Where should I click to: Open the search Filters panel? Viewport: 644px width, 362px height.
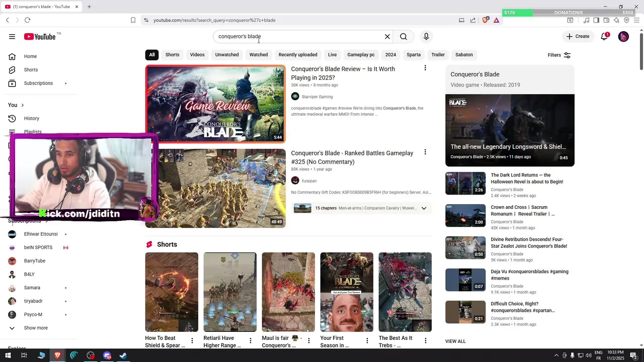559,55
